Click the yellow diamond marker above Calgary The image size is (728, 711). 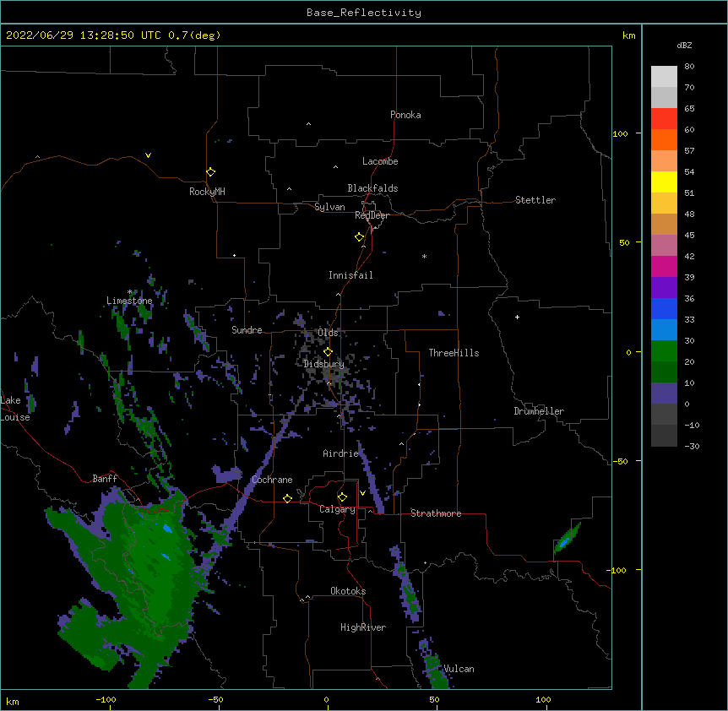[x=342, y=497]
